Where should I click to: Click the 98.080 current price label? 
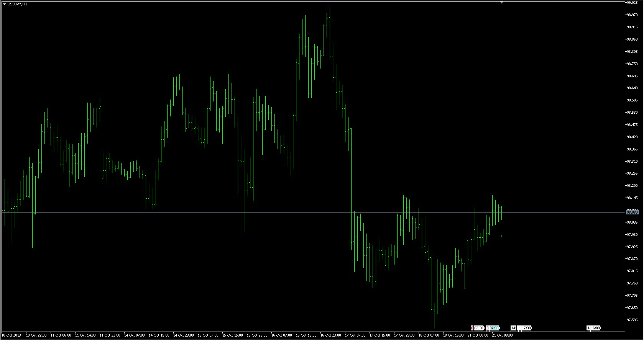point(632,212)
